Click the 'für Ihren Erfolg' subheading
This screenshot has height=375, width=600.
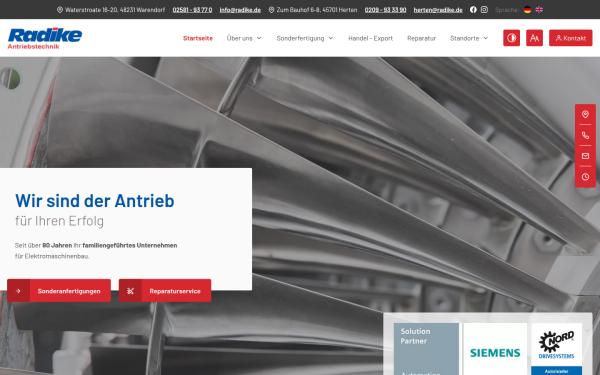(59, 221)
